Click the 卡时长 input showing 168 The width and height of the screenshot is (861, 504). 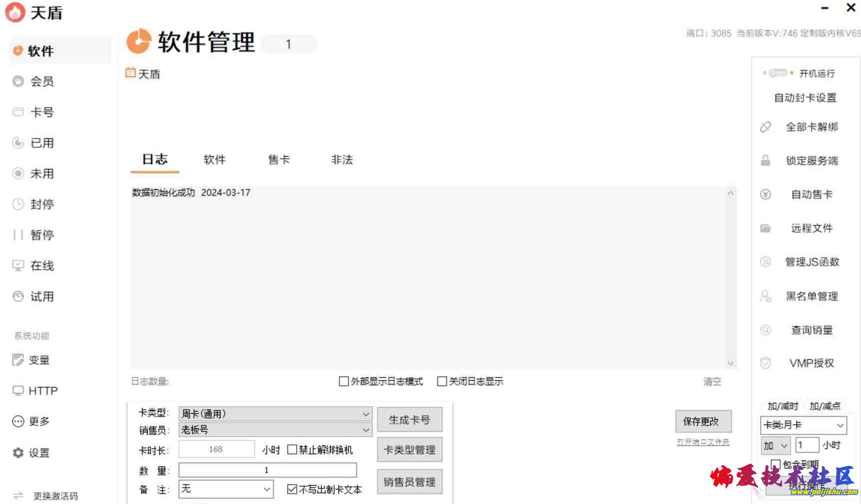(216, 449)
